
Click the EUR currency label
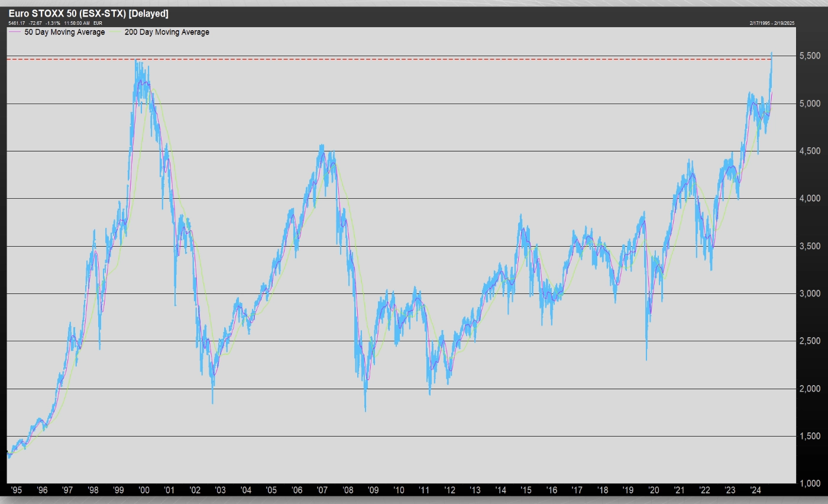(x=98, y=23)
